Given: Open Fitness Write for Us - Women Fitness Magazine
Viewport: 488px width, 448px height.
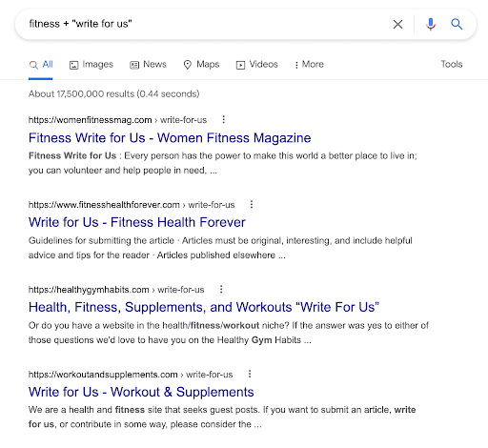Looking at the screenshot, I should point(170,138).
